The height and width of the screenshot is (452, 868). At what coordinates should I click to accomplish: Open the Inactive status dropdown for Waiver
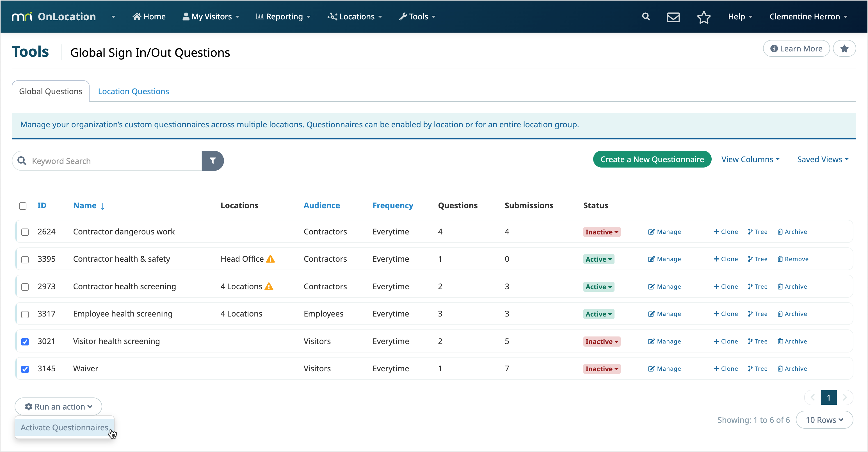pyautogui.click(x=602, y=369)
